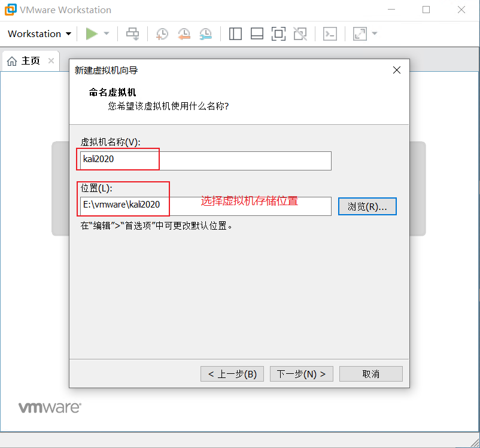Enter full screen mode icon
This screenshot has height=448, width=480.
click(278, 33)
